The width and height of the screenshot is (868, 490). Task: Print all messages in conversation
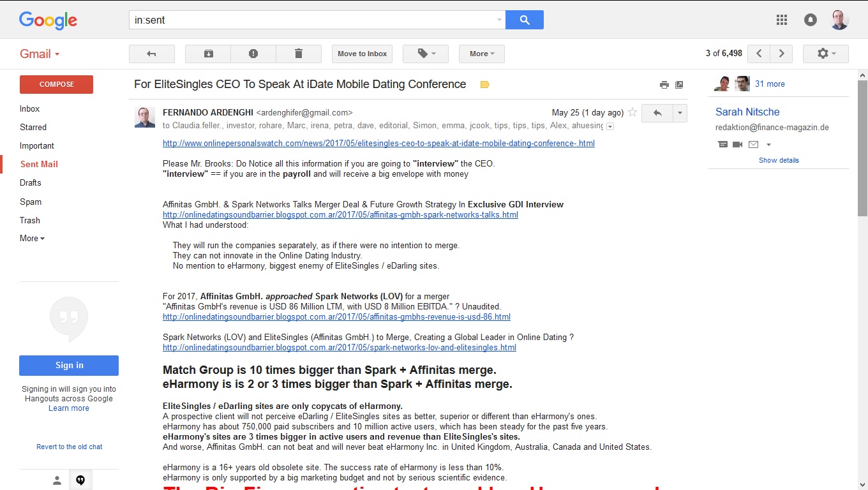664,85
